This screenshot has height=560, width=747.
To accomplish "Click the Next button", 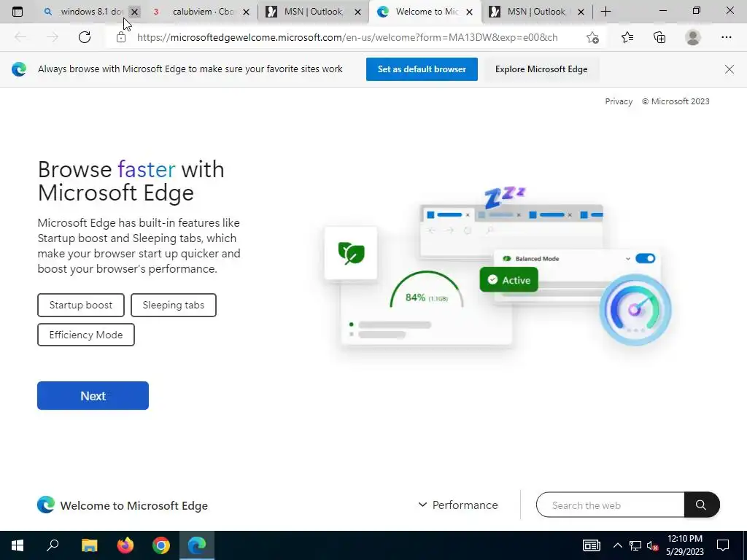I will point(93,396).
